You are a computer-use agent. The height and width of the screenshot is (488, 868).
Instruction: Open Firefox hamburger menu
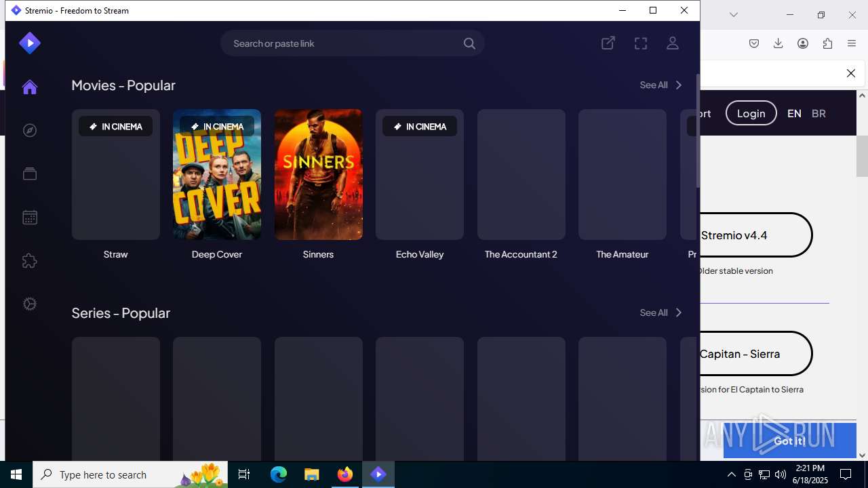pyautogui.click(x=852, y=43)
